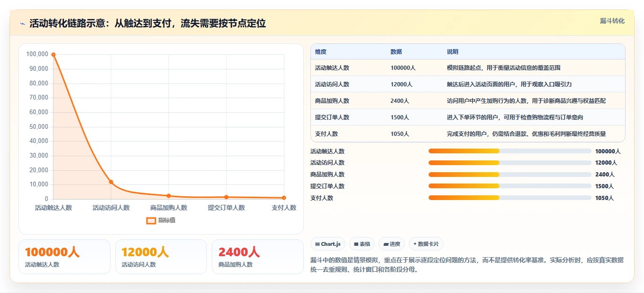Click the 数据卡片 tag chip

click(426, 244)
